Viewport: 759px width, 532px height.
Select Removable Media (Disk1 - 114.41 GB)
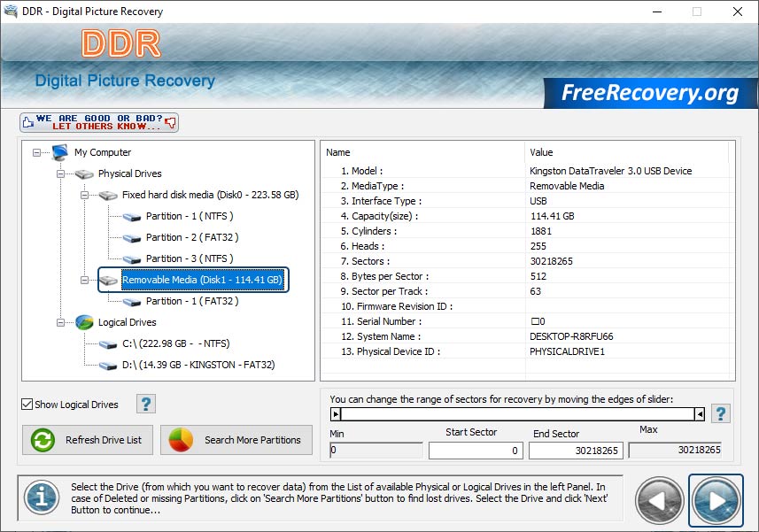[202, 280]
